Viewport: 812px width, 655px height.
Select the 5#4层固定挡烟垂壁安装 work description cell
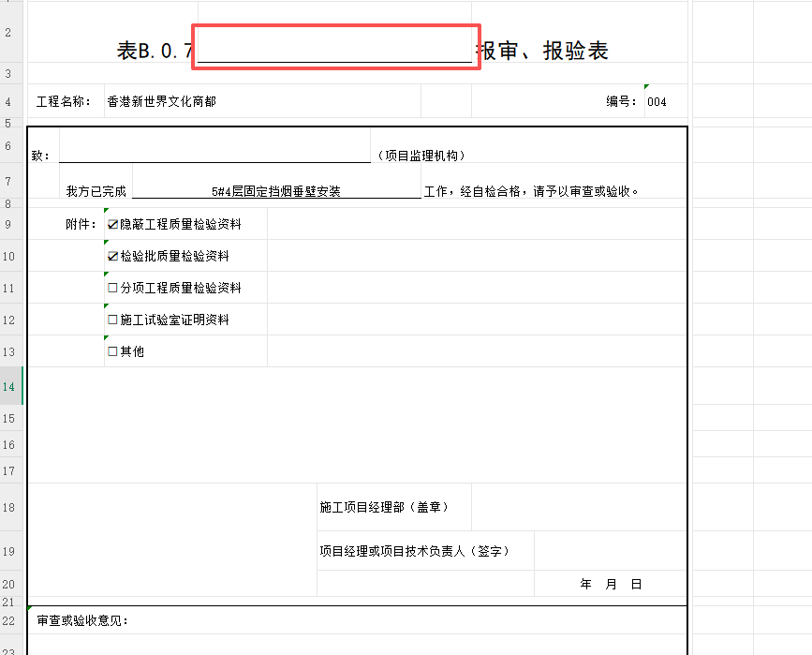(x=276, y=192)
